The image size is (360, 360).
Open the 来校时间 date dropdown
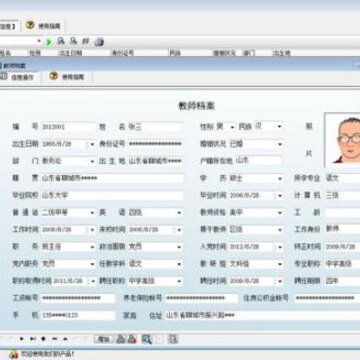pyautogui.click(x=179, y=230)
